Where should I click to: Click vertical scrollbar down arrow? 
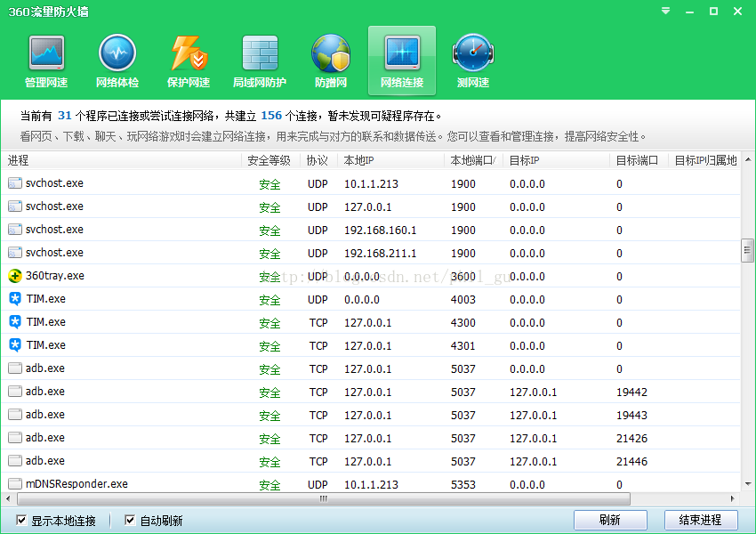(748, 484)
